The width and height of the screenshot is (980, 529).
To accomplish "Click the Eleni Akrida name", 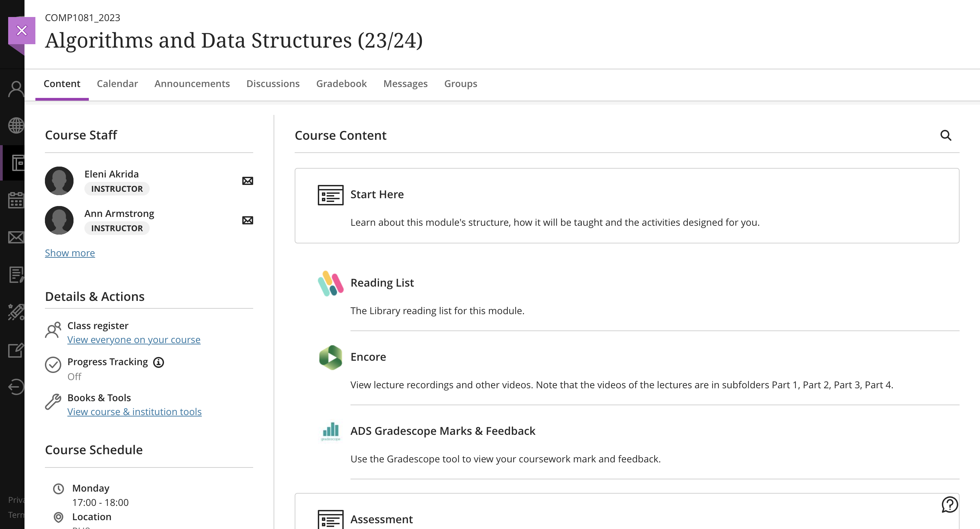I will click(112, 174).
